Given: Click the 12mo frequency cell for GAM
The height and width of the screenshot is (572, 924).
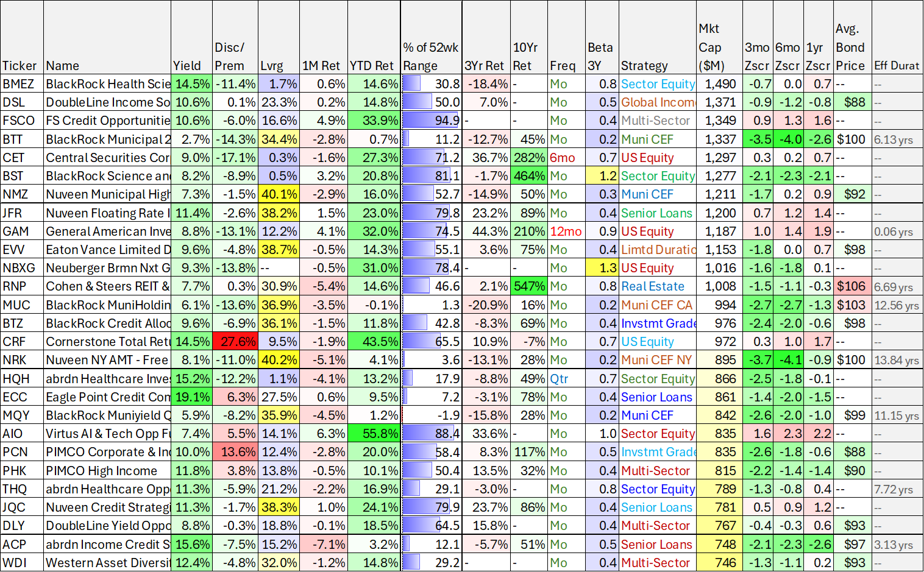Looking at the screenshot, I should (x=567, y=231).
